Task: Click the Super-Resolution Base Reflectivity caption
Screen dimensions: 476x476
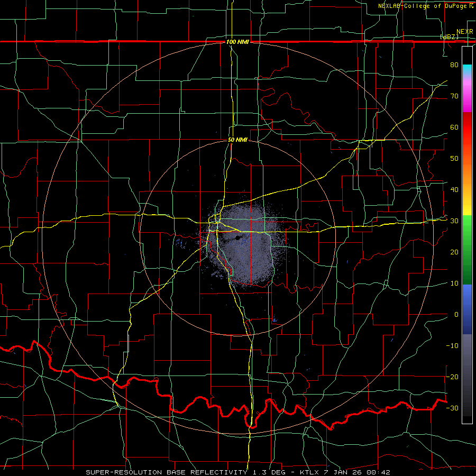Action: [237, 472]
